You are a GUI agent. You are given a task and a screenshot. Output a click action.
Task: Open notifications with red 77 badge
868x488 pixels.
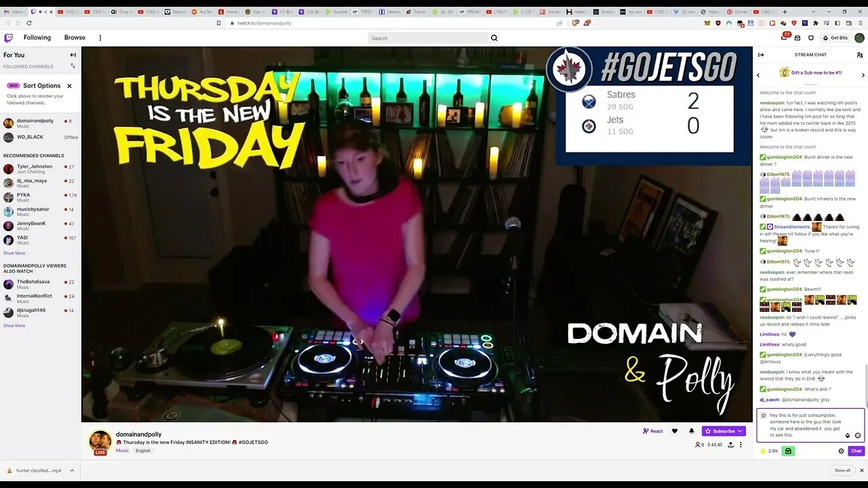[785, 37]
